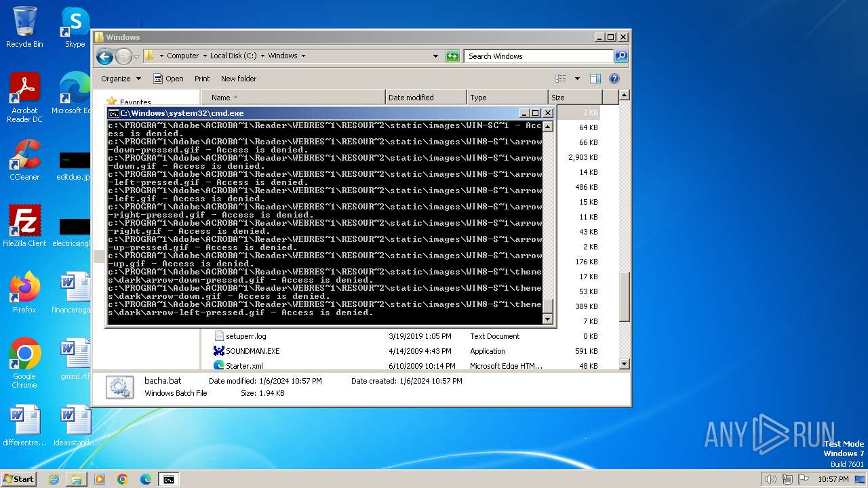Open the Organize dropdown menu
This screenshot has width=868, height=488.
121,79
